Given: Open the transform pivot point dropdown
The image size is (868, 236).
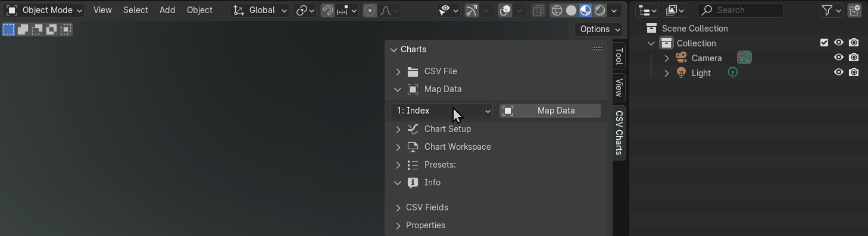Looking at the screenshot, I should (x=305, y=10).
